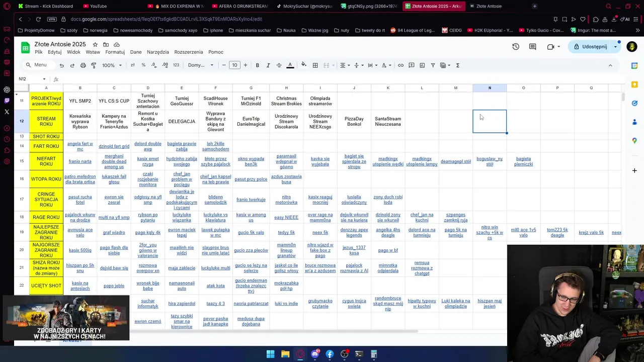Click the undo arrow in the toolbar
This screenshot has height=362, width=644.
[x=61, y=65]
